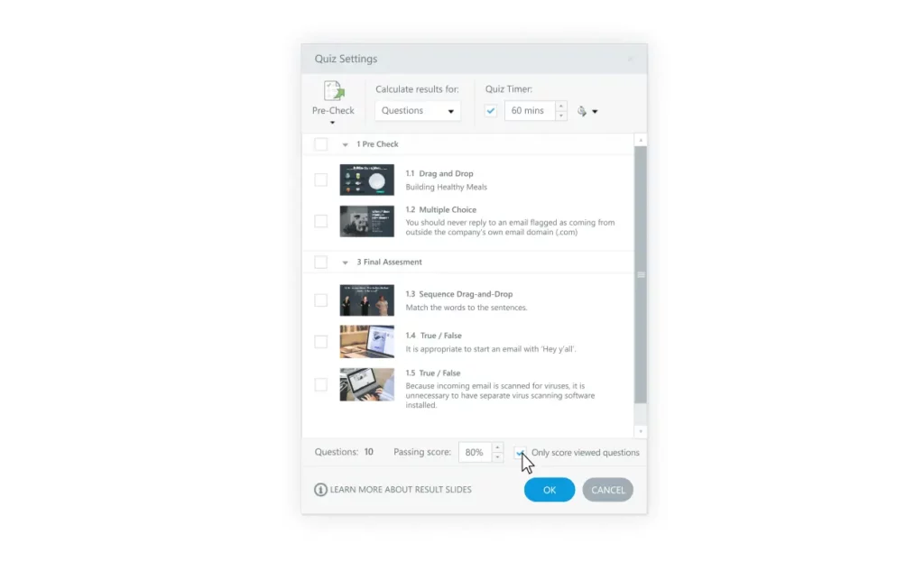
Task: Collapse the 1 Pre Check section
Action: (346, 145)
